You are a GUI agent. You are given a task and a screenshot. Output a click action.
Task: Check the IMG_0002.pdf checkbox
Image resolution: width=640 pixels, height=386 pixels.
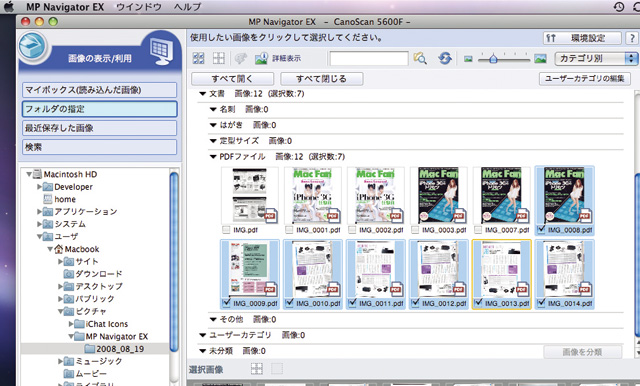(x=352, y=230)
